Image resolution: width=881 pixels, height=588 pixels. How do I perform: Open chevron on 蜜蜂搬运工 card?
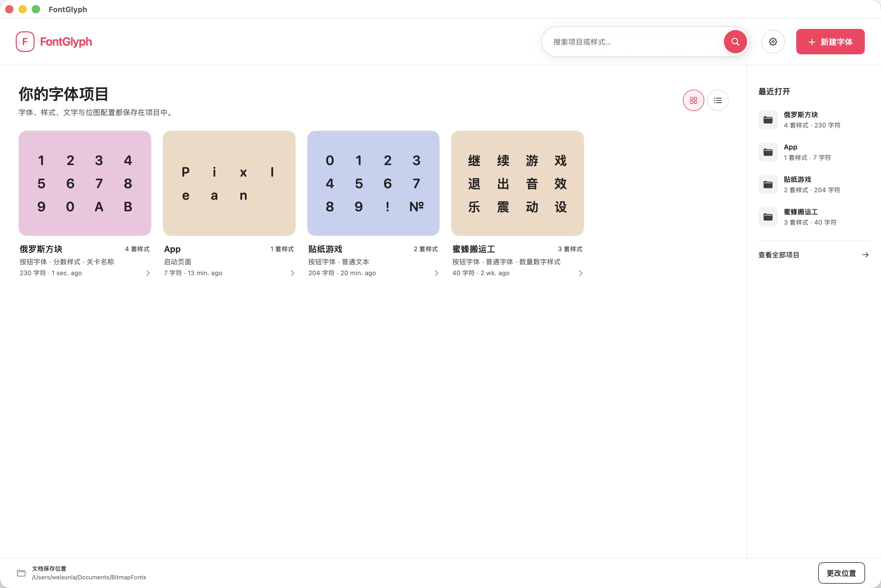tap(580, 273)
